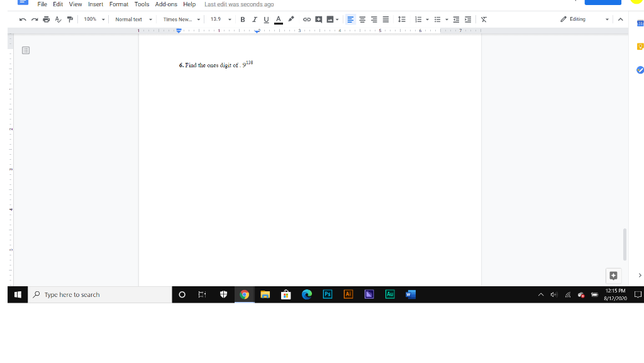Select center alignment
Screen dimensions: 644x363
point(362,19)
